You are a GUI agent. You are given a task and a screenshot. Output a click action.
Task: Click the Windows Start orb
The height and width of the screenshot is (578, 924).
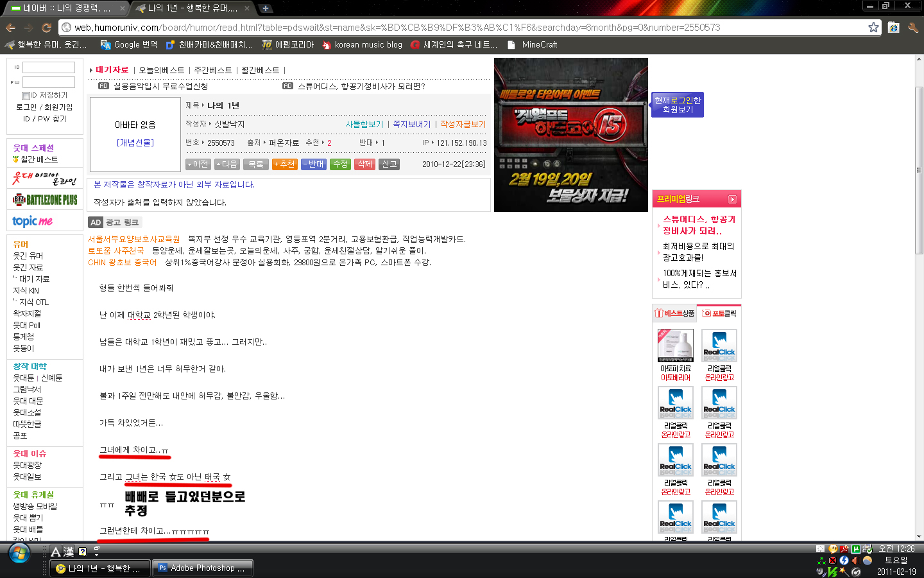click(19, 553)
